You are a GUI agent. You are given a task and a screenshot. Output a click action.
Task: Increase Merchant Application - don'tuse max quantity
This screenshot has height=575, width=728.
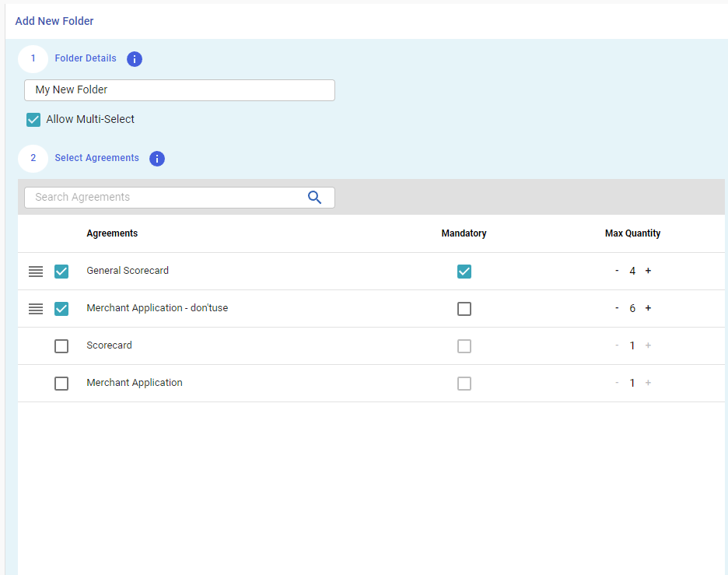[648, 308]
